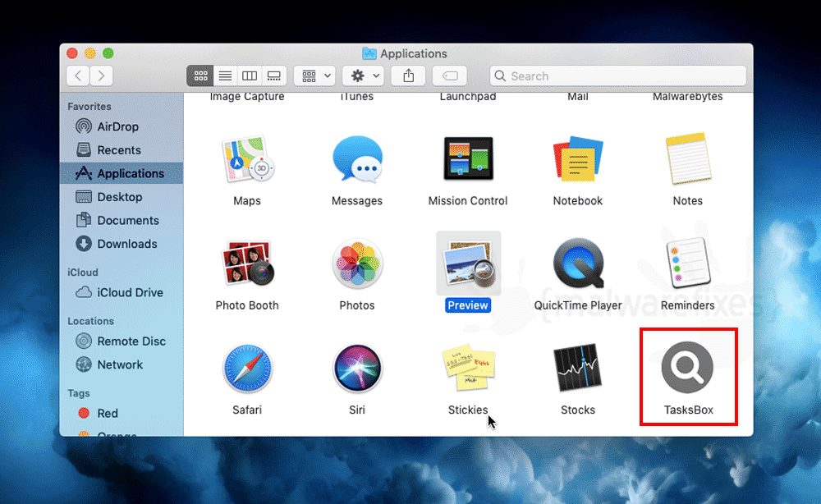Select Remote Disc in the sidebar

pyautogui.click(x=122, y=341)
